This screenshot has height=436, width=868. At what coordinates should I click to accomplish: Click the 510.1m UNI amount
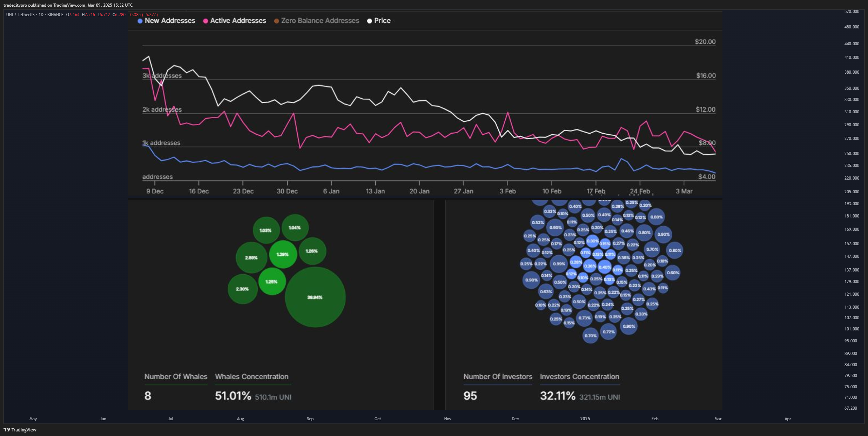coord(273,397)
